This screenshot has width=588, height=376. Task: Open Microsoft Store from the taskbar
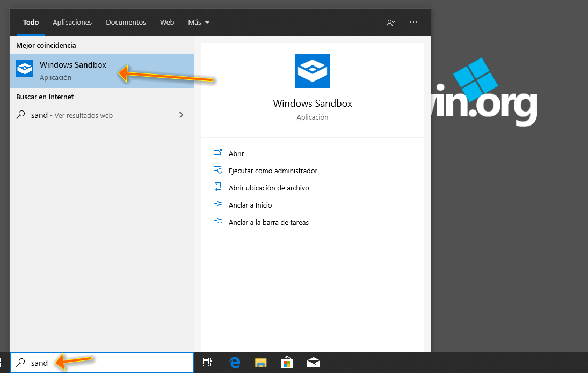287,363
